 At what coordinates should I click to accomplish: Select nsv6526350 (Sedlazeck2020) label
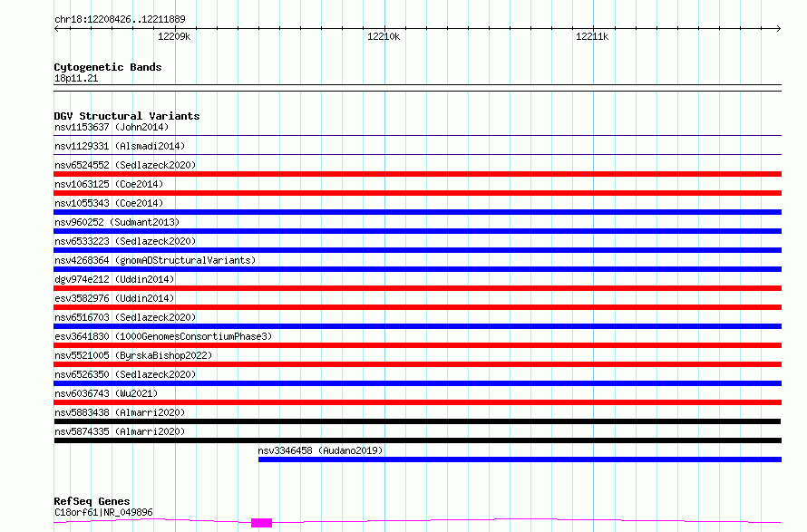(125, 374)
